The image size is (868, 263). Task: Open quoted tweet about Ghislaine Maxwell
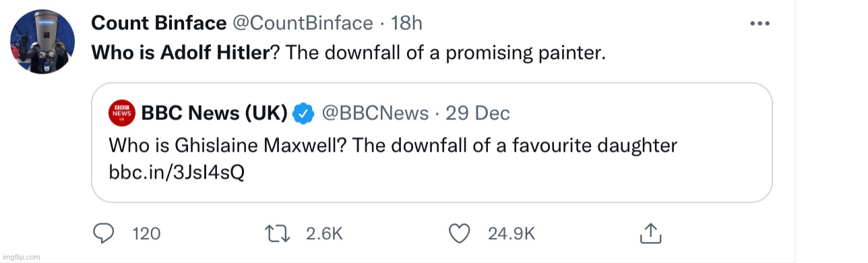[x=431, y=142]
